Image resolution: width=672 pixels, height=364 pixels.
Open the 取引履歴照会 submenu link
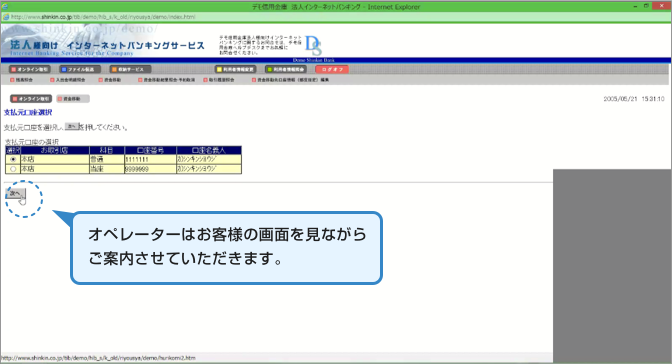[x=219, y=80]
